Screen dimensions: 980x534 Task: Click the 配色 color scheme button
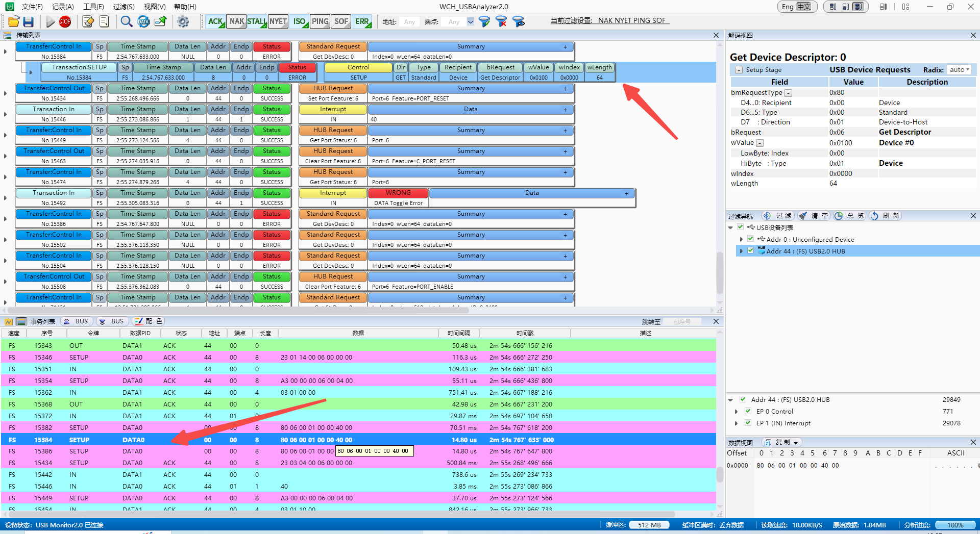click(x=148, y=321)
